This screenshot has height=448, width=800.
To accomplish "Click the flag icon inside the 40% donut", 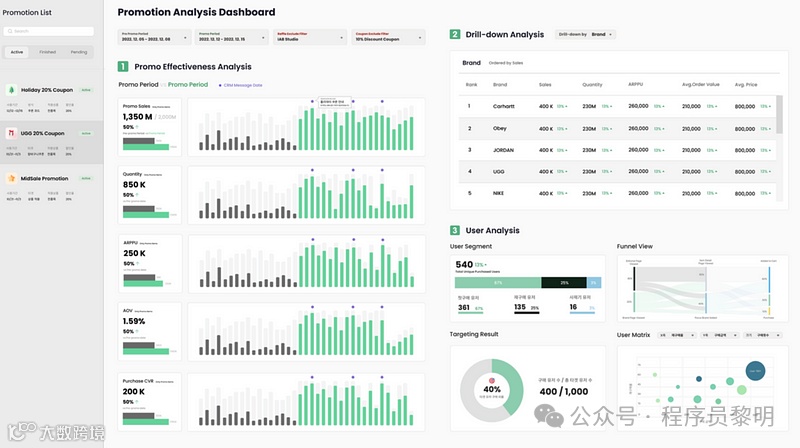I will point(492,381).
